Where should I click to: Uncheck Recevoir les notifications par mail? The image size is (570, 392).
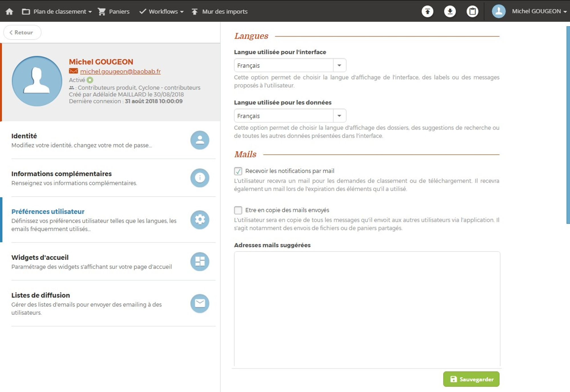238,171
